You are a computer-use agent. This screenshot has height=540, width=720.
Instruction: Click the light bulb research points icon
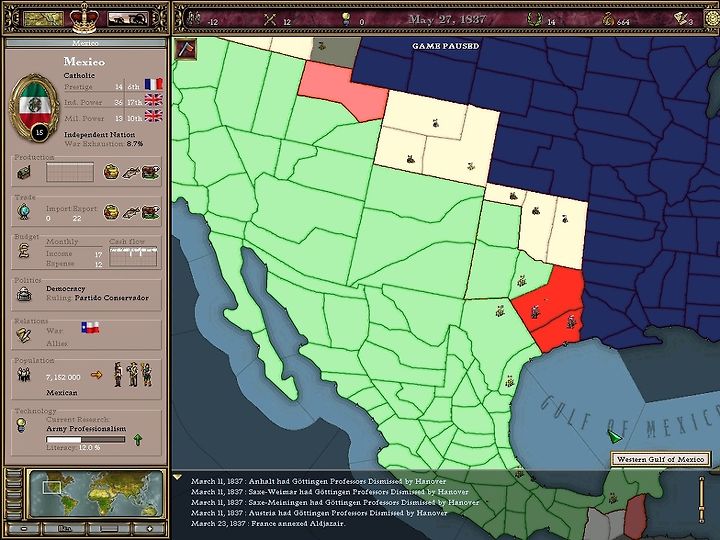click(346, 19)
